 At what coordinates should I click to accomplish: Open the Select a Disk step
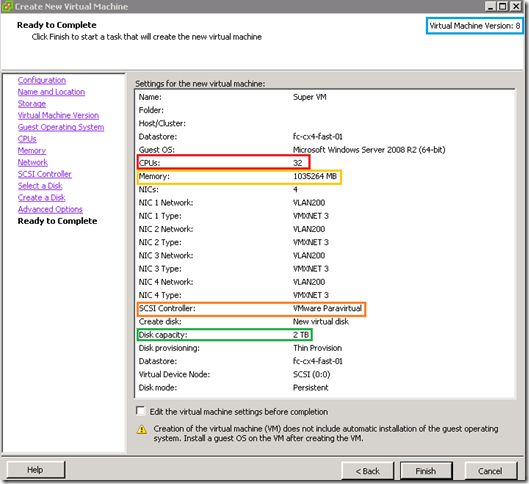(40, 186)
